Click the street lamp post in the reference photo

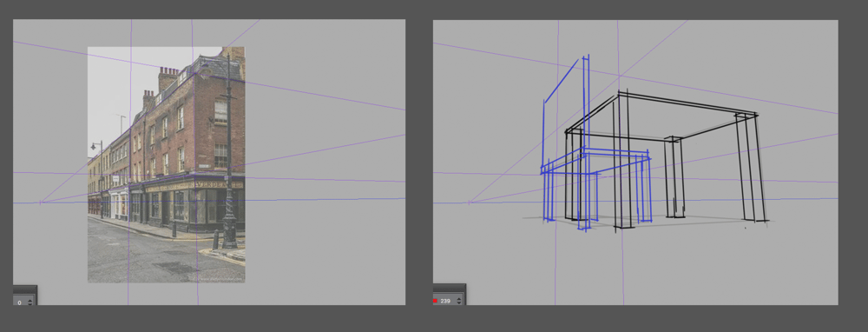[228, 150]
